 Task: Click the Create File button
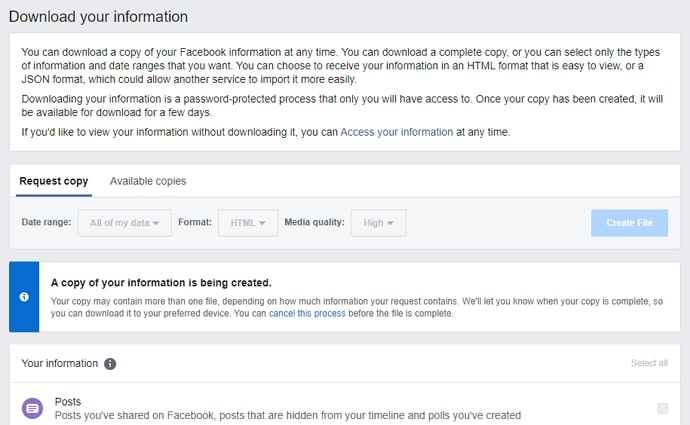[x=629, y=223]
